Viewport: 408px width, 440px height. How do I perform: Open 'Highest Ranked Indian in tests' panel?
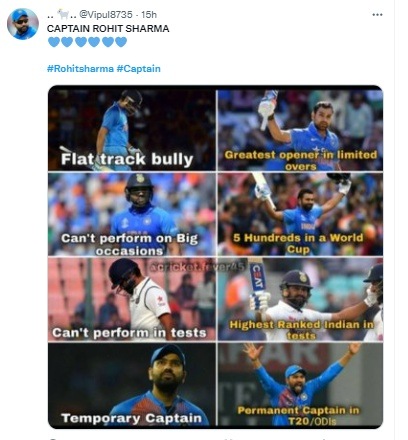(x=300, y=299)
